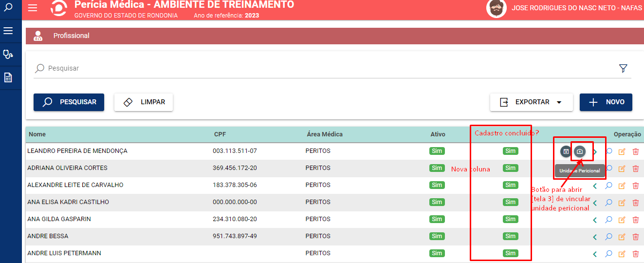Delete Adriana Oliveira Cortes record

pos(635,169)
